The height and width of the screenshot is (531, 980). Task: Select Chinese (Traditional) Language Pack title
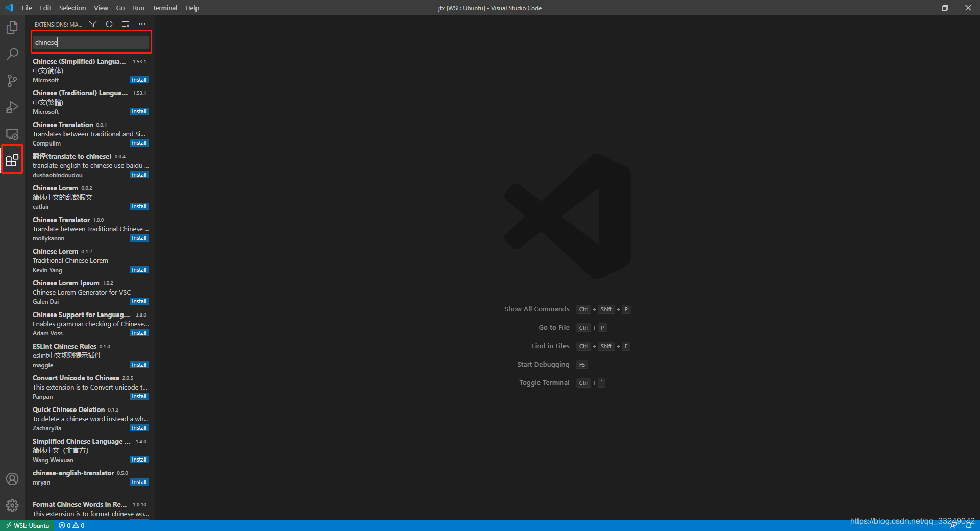pos(80,93)
